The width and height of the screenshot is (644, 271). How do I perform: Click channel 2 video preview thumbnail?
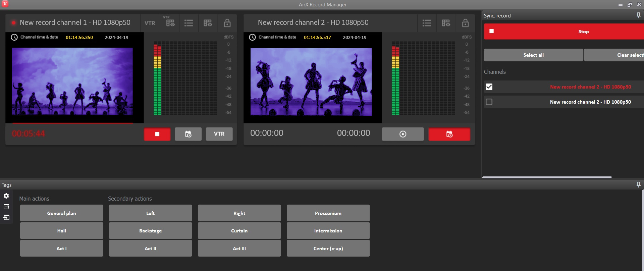[311, 82]
